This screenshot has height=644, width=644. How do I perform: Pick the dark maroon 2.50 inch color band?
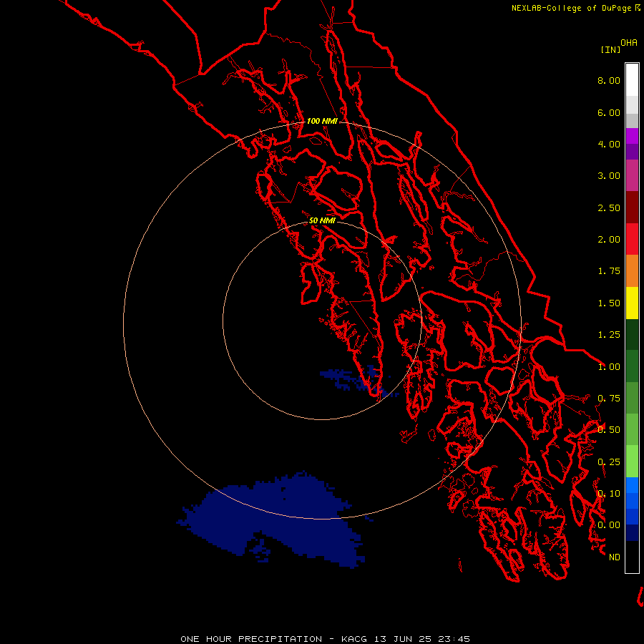pos(632,208)
